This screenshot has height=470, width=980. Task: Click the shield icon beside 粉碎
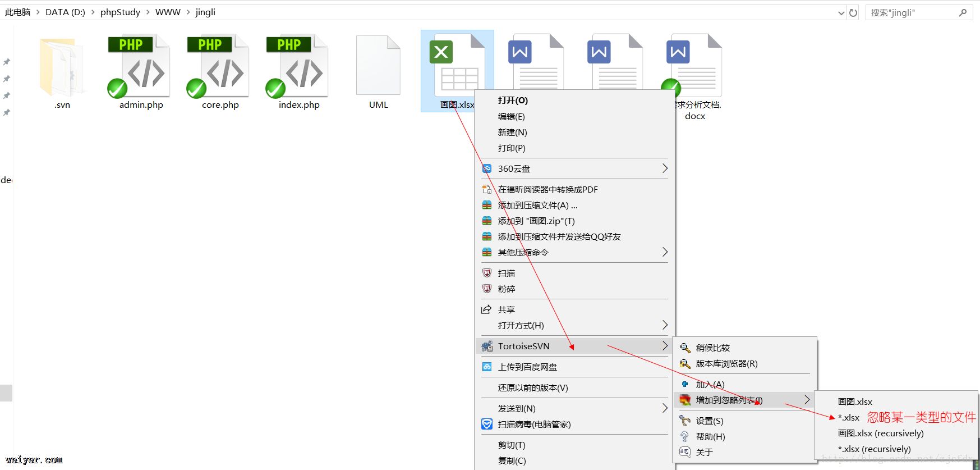(x=487, y=289)
